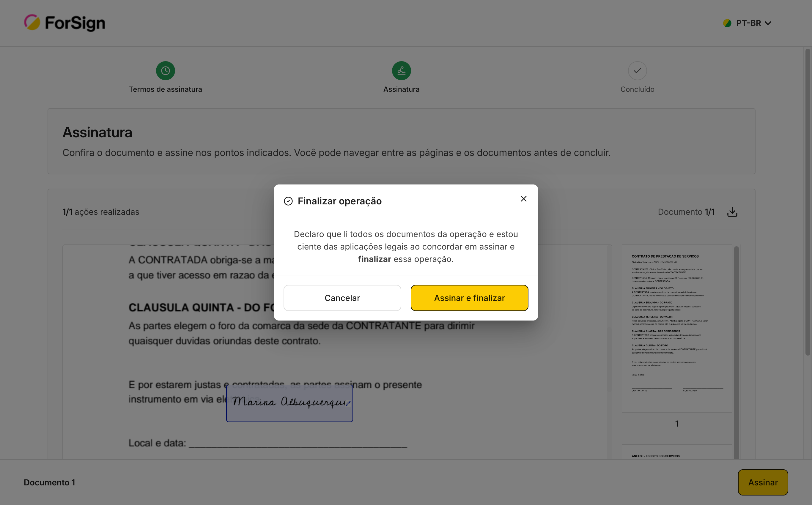Download the document via download icon
The image size is (812, 505).
(732, 212)
